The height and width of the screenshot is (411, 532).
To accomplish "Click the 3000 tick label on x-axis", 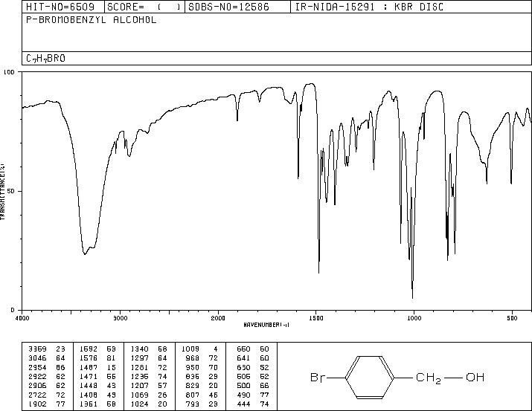I will [121, 318].
